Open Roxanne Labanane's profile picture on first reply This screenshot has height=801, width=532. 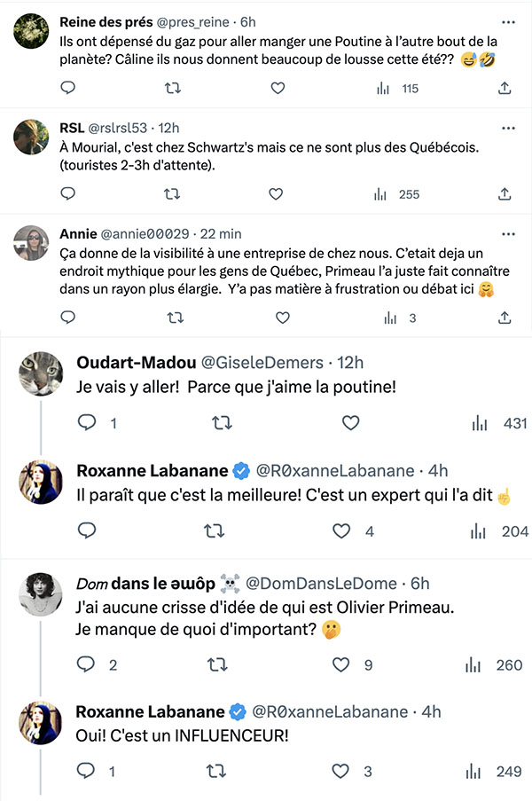(41, 482)
